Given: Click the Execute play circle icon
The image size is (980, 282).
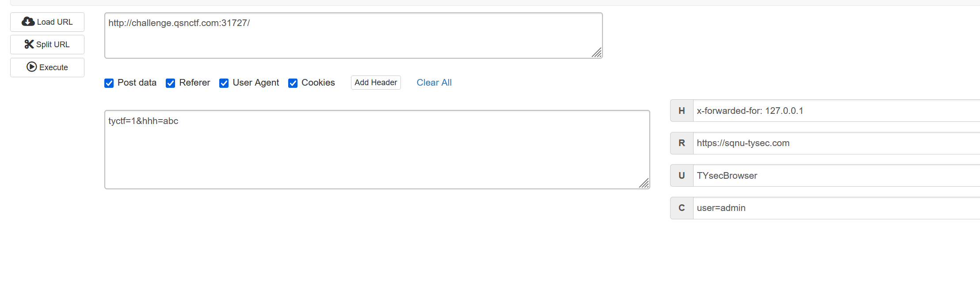Looking at the screenshot, I should (32, 67).
